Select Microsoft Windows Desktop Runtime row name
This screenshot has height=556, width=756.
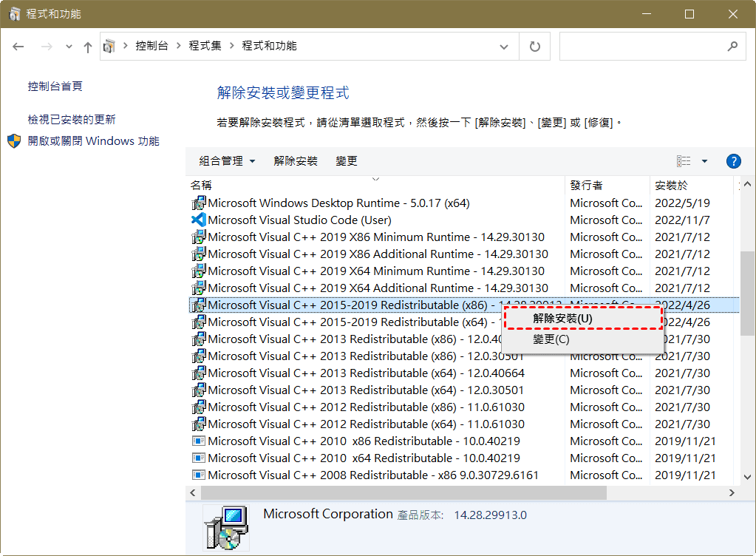coord(339,203)
